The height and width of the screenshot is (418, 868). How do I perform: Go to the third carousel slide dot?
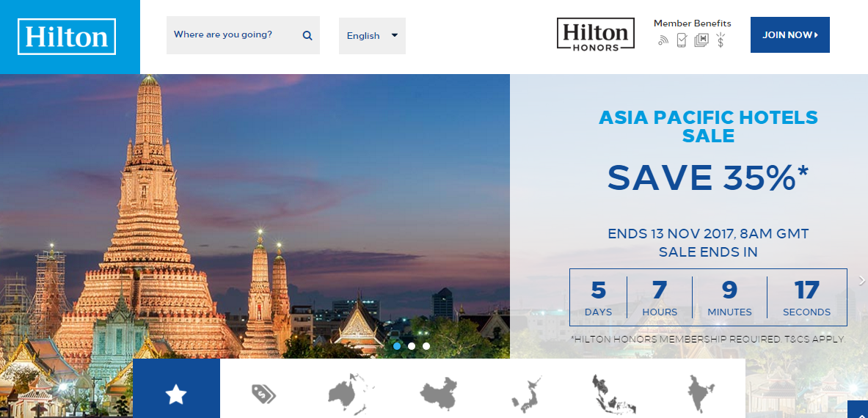[426, 346]
